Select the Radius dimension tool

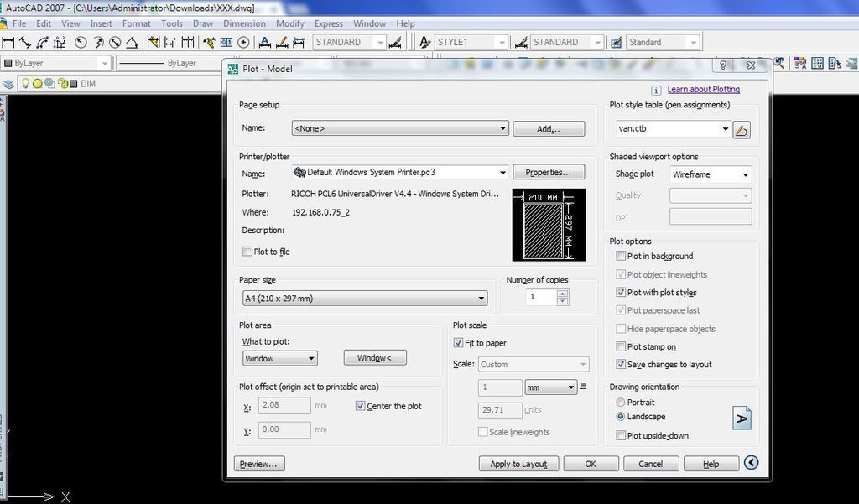(81, 42)
